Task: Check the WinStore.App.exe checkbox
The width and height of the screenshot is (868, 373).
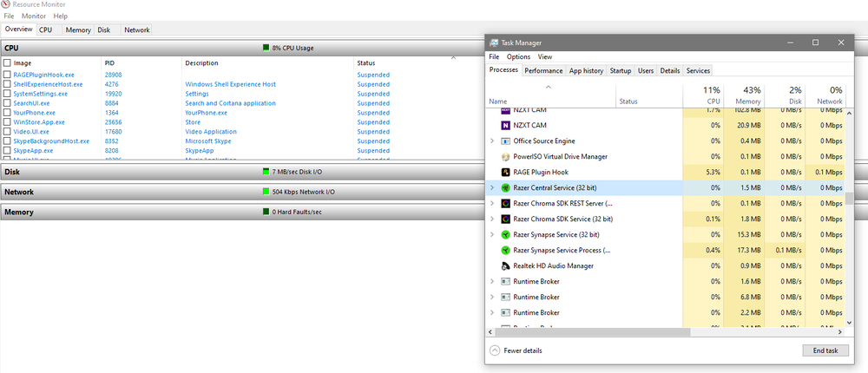Action: [7, 121]
